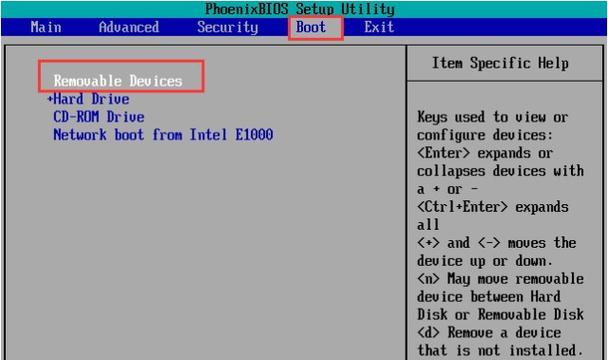Select Removable Devices boot entry

118,81
